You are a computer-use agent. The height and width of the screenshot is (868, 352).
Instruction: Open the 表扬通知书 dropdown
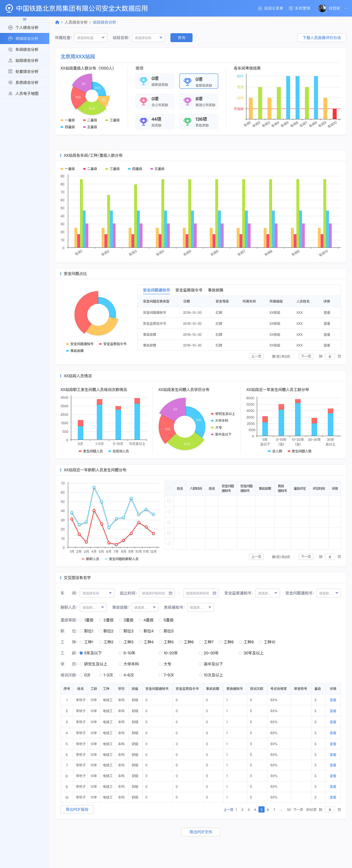[x=200, y=607]
